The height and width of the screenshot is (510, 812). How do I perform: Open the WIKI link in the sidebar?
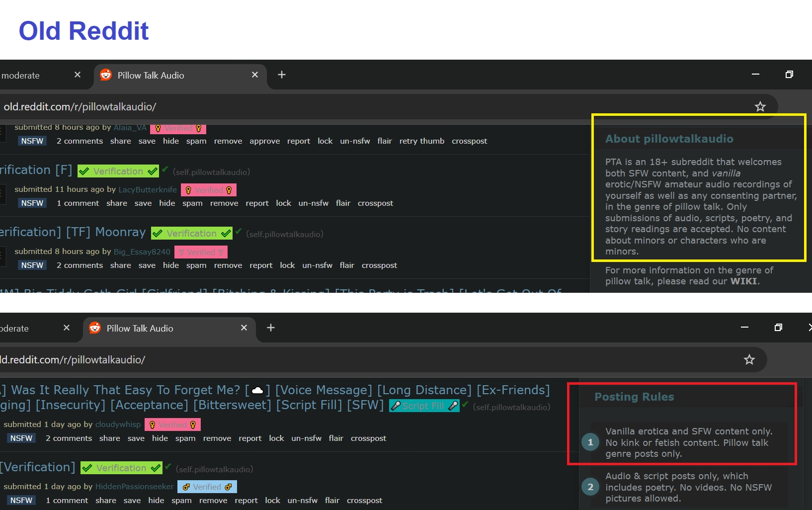click(743, 281)
